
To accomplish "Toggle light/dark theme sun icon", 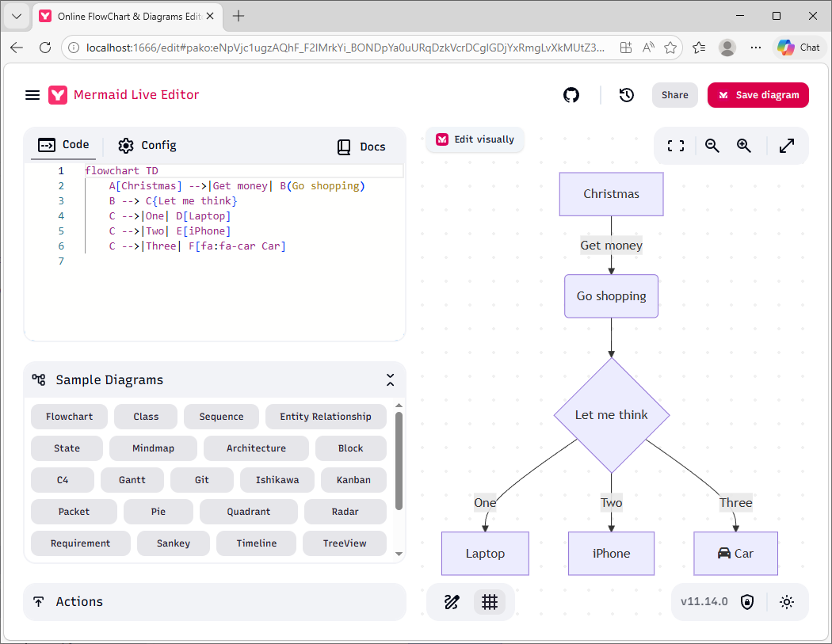I will tap(786, 602).
